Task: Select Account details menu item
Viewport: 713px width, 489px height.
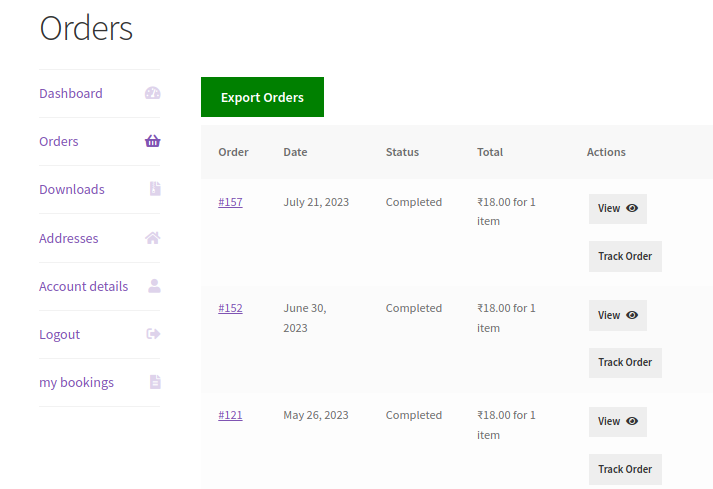Action: 84,287
